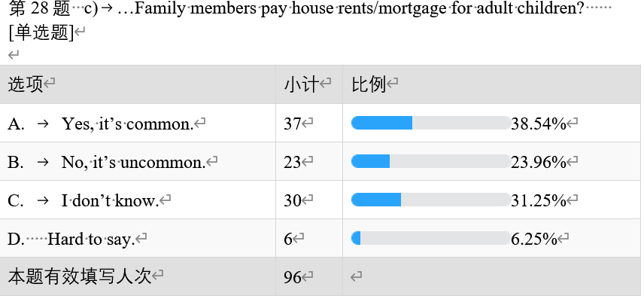Click the count cell showing 23
Viewport: 644px width, 296px height.
(309, 162)
